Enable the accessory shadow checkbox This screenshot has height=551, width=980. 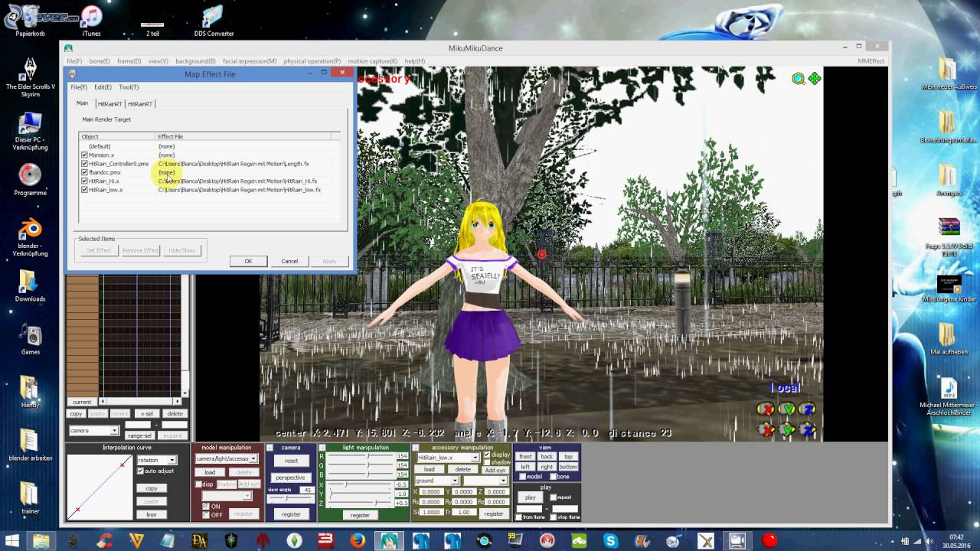click(487, 462)
